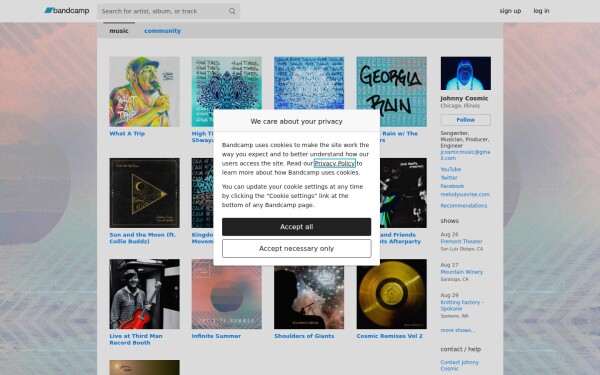Open the Recommendations link

coord(463,205)
